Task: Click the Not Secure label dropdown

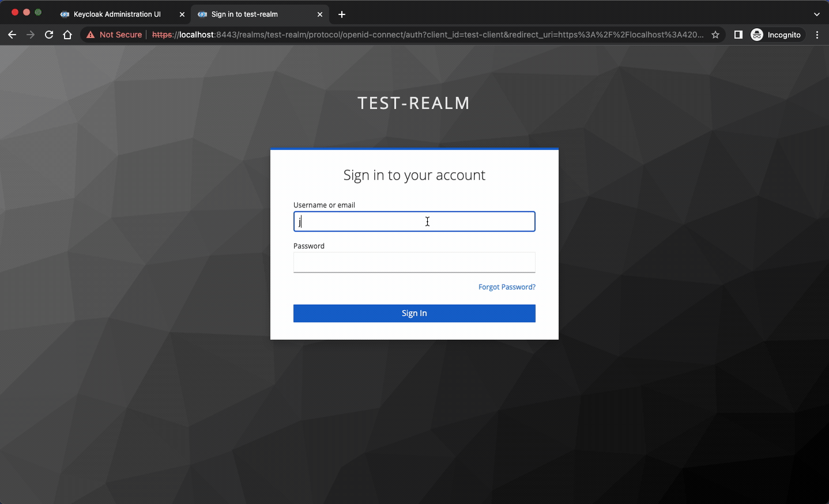Action: (x=120, y=35)
